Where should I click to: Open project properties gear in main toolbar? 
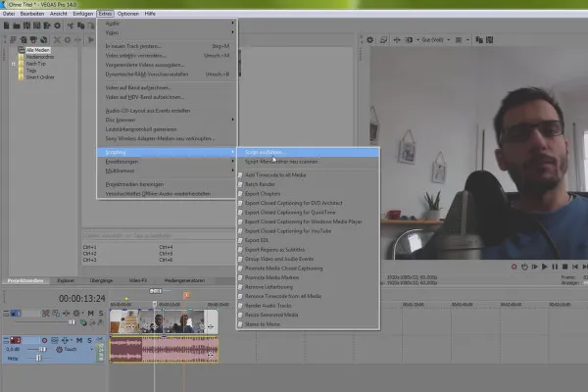click(58, 25)
